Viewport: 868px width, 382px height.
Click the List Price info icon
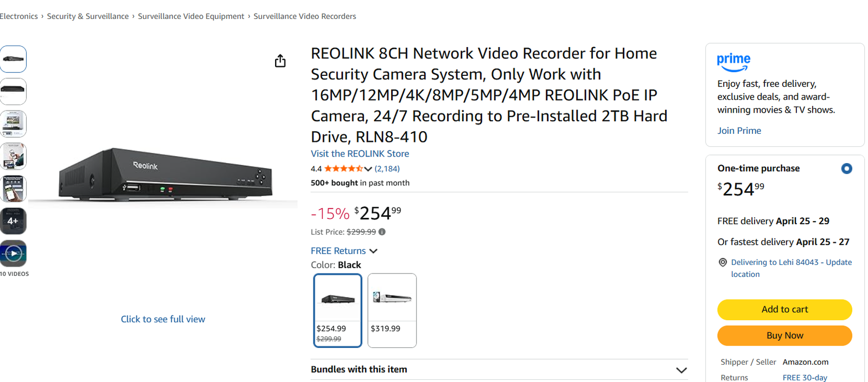(382, 232)
